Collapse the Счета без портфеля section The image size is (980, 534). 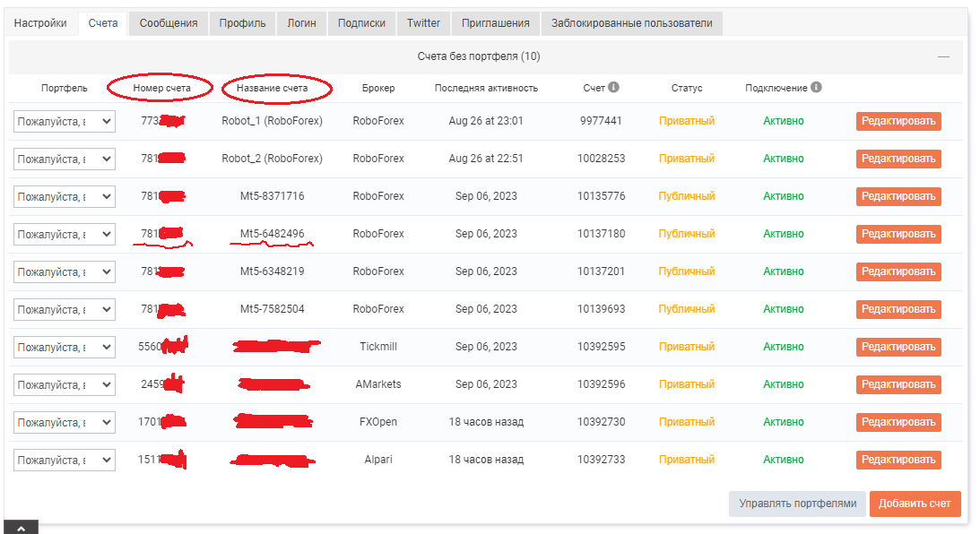click(943, 56)
